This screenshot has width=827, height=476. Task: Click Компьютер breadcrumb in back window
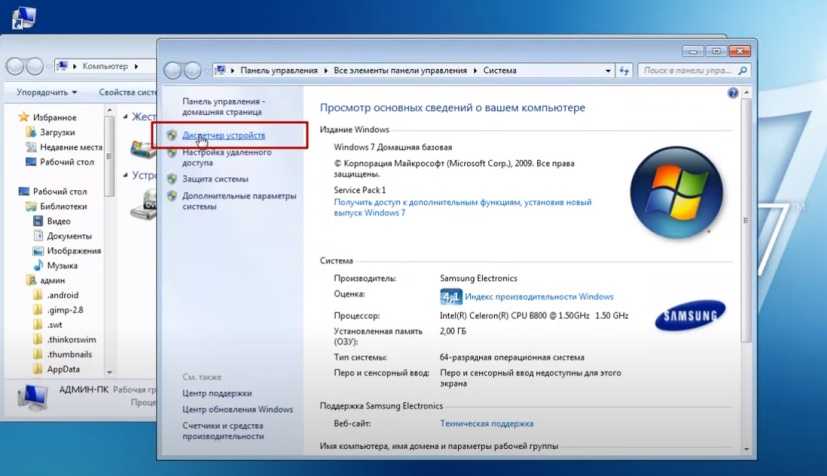tap(105, 66)
